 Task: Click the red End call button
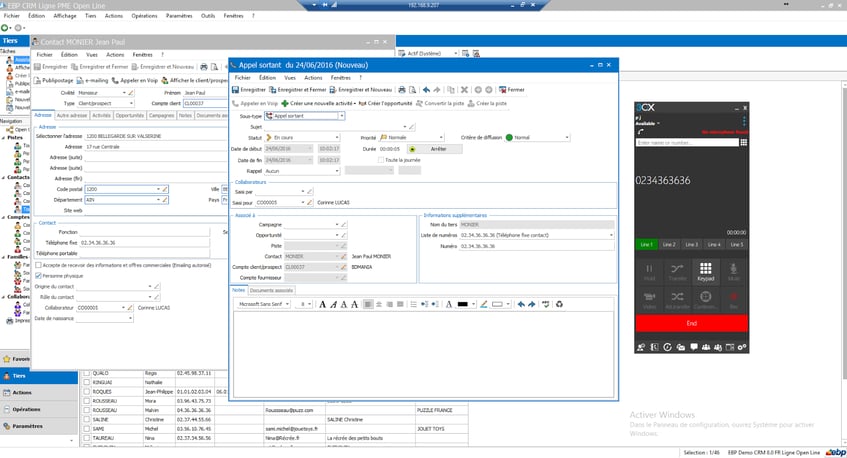691,323
